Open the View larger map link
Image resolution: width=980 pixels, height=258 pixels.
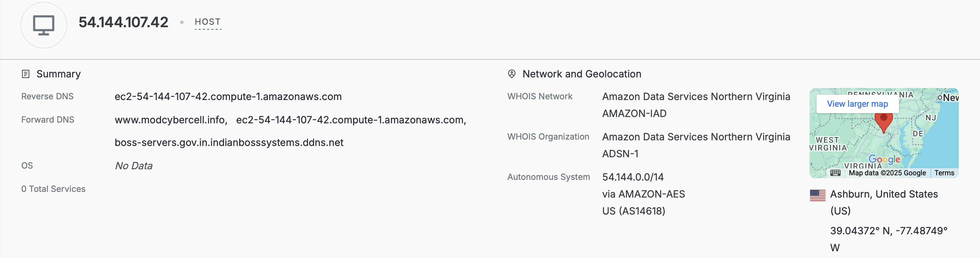click(857, 104)
